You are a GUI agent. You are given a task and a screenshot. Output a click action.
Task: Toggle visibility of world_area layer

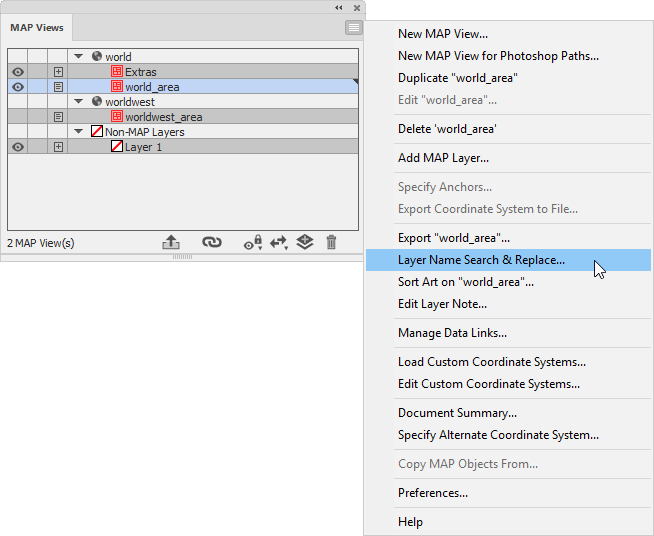click(x=18, y=87)
